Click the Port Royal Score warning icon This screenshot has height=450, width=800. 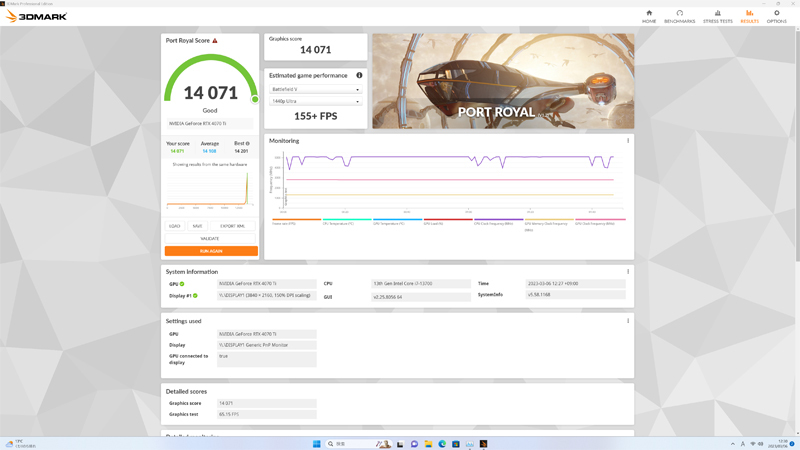tap(215, 40)
